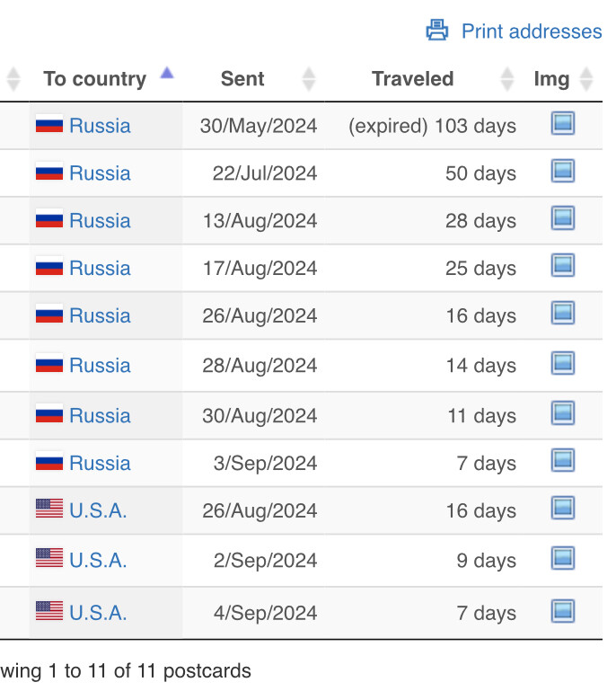The image size is (616, 700).
Task: Open image icon for postcard sent 28/Aug/2024
Action: click(563, 364)
